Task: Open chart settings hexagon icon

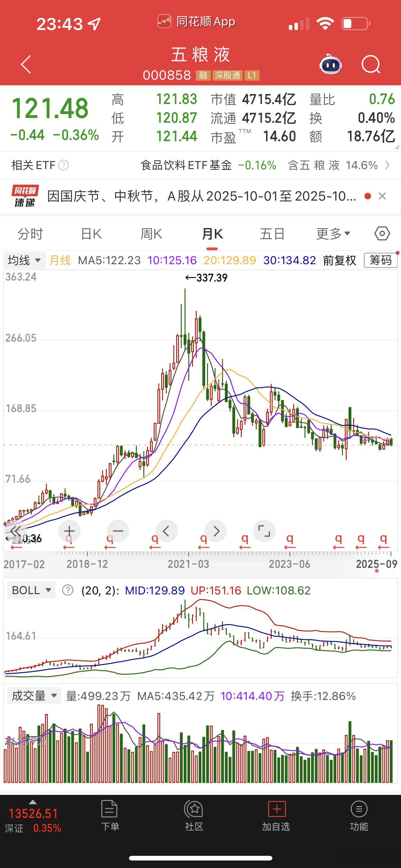Action: 382,233
